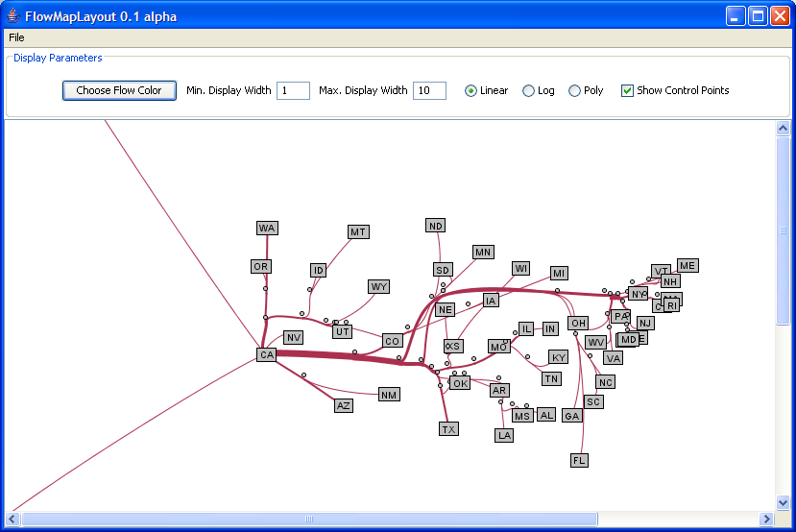This screenshot has height=532, width=796.
Task: Click the AZ node label
Action: (343, 405)
